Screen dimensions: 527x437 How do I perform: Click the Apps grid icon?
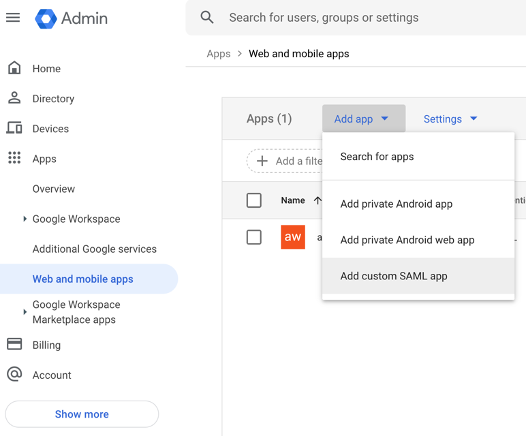14,158
